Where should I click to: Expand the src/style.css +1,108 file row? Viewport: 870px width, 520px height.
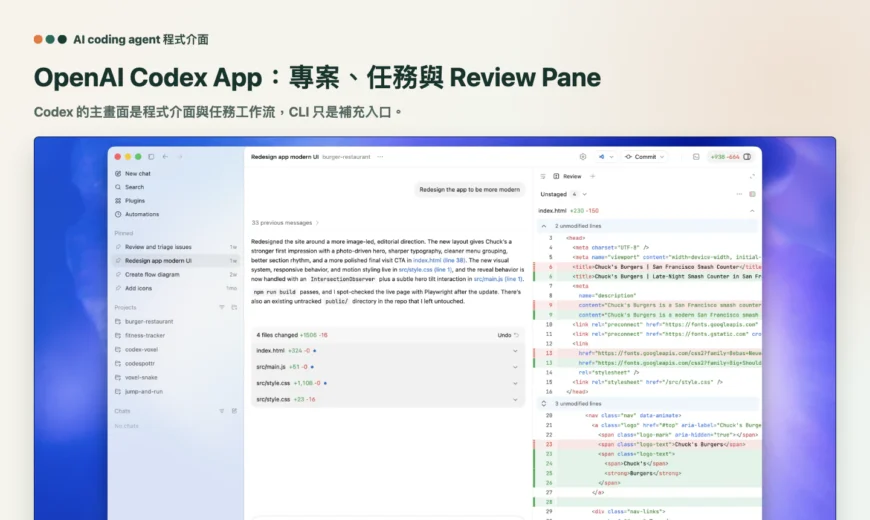tap(387, 383)
